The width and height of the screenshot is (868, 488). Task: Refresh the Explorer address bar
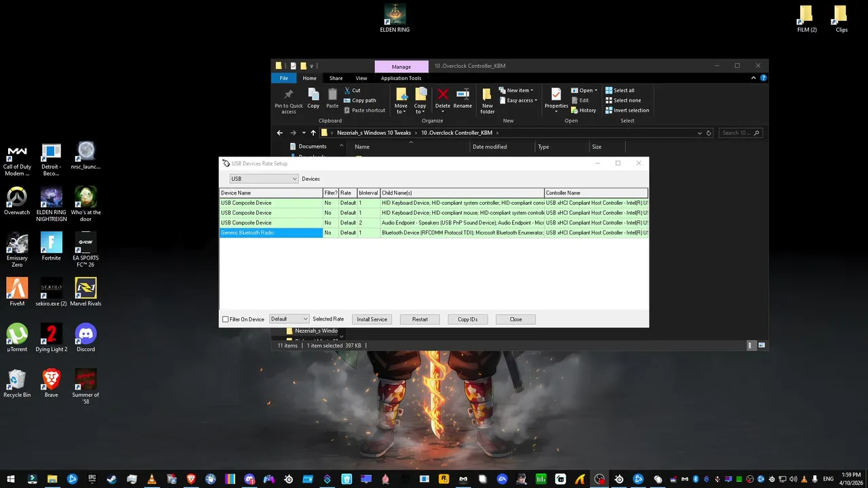709,133
